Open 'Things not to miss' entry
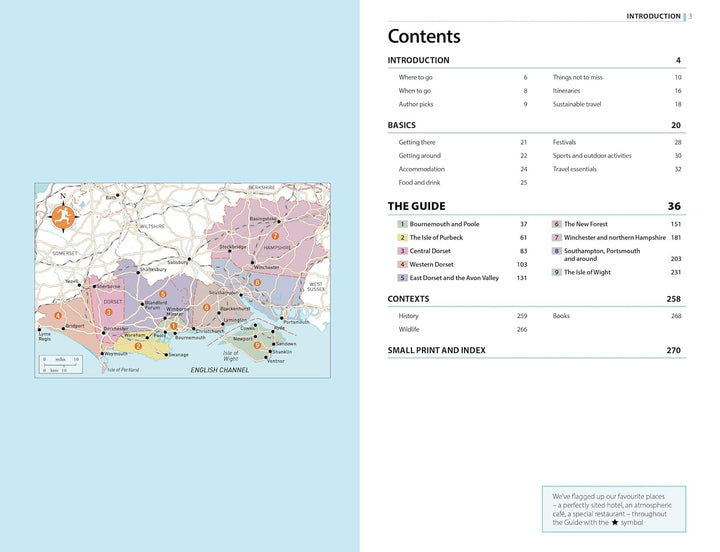The height and width of the screenshot is (552, 720). click(x=578, y=77)
